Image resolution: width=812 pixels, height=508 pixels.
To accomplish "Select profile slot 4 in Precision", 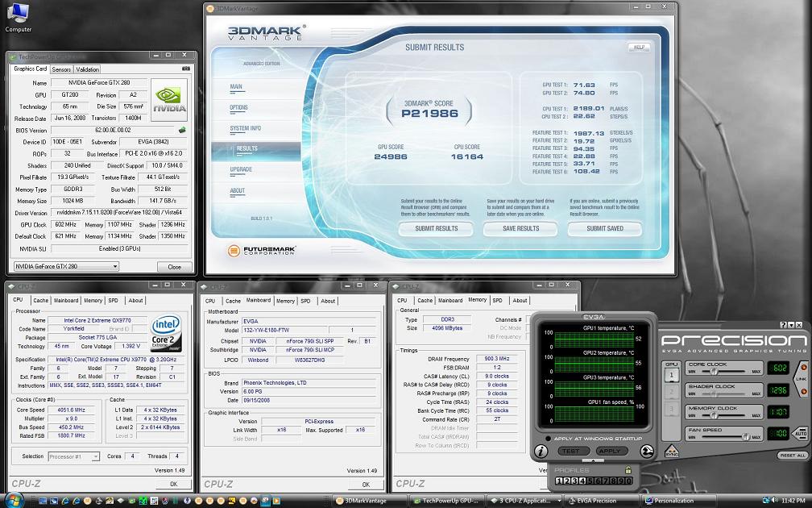I will pos(582,481).
